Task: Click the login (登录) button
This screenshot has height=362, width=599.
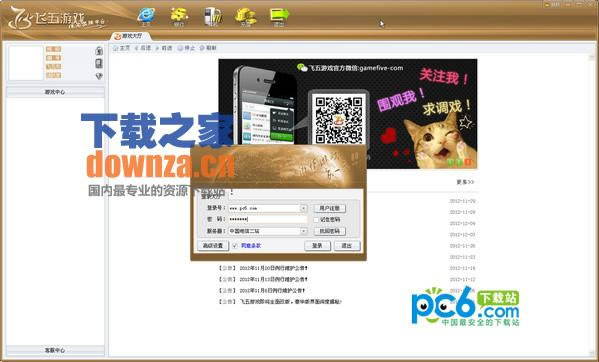Action: (x=317, y=246)
